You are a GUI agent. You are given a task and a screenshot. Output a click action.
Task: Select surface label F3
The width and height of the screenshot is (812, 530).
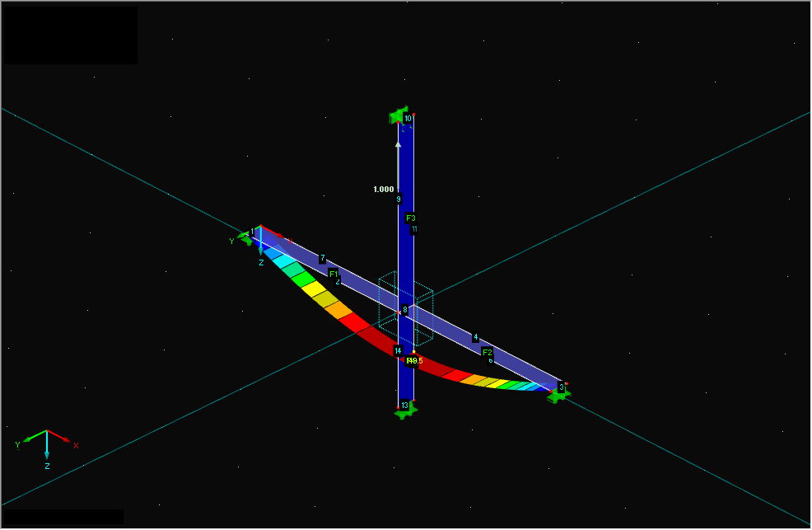pos(411,218)
